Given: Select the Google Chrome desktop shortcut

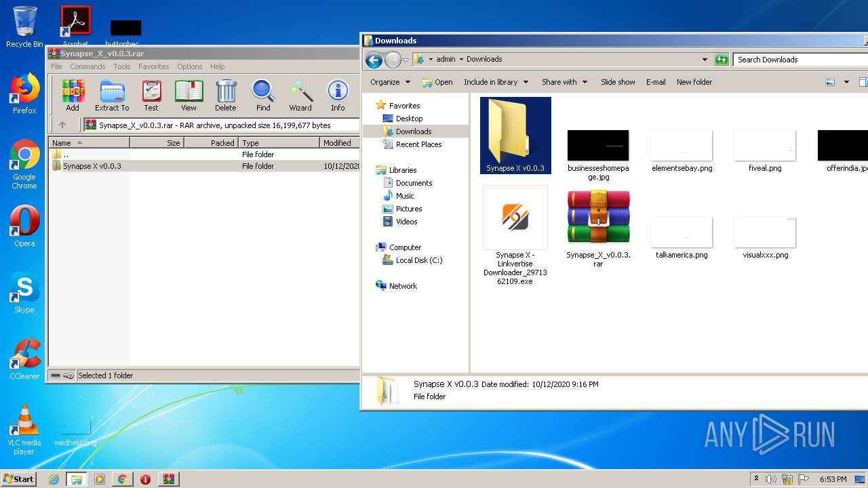Looking at the screenshot, I should 24,165.
